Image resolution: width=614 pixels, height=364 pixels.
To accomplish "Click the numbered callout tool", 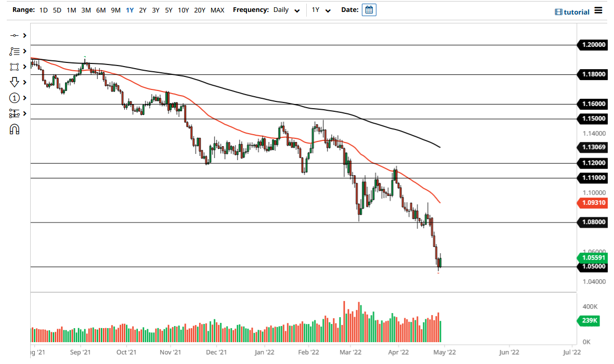I will (15, 98).
